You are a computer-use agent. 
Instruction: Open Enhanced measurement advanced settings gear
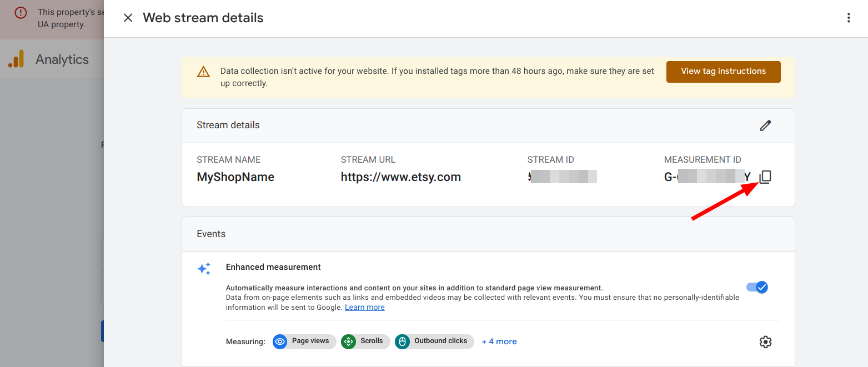(x=765, y=341)
